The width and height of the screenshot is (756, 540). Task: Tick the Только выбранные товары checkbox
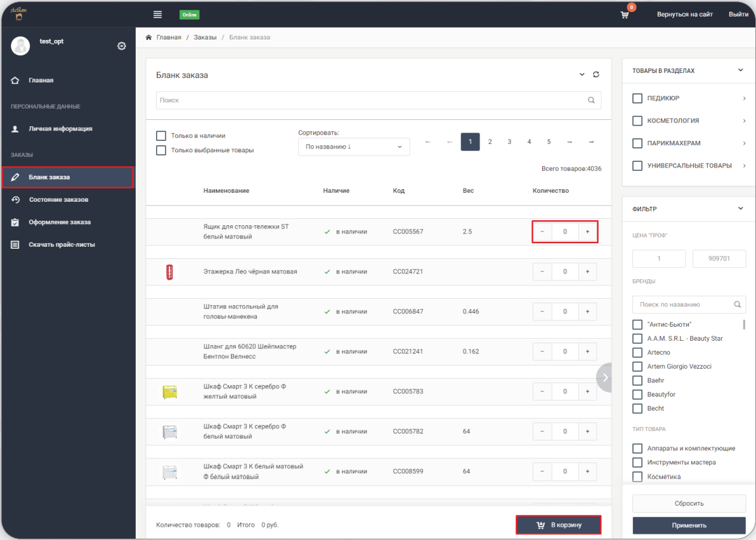click(x=161, y=150)
